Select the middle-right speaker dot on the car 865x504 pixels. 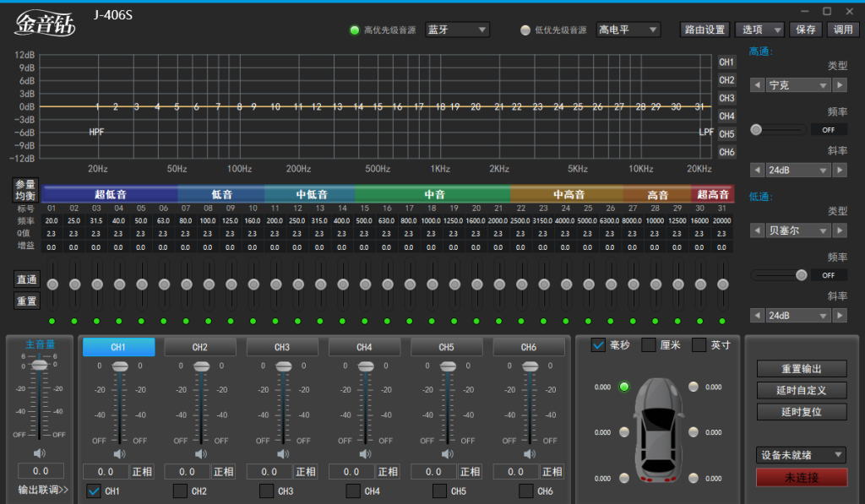point(694,431)
